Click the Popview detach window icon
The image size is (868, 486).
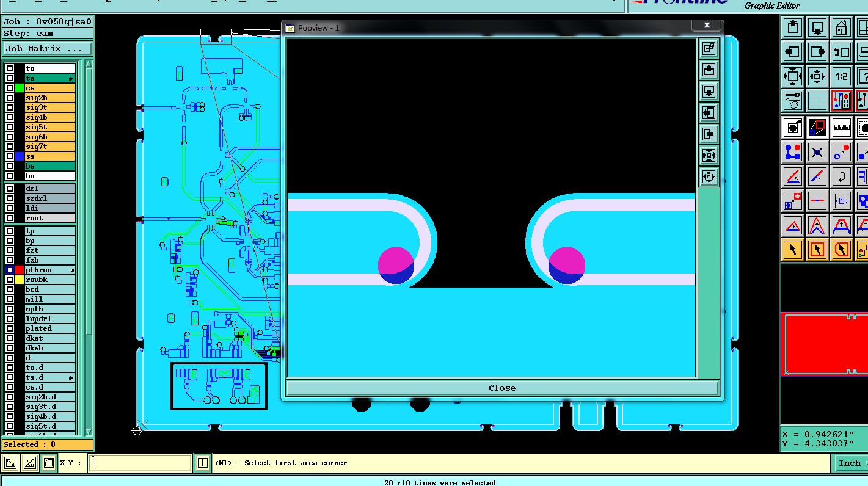(x=709, y=48)
